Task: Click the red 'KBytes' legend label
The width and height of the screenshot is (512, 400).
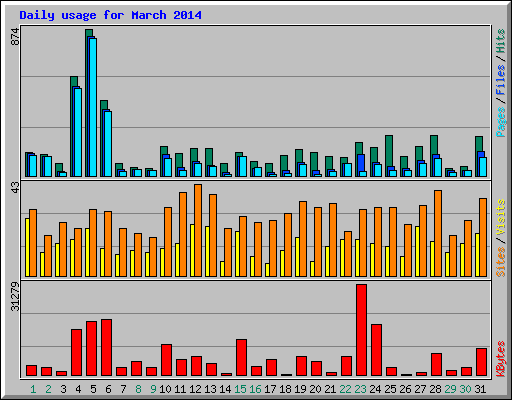Action: pyautogui.click(x=501, y=359)
